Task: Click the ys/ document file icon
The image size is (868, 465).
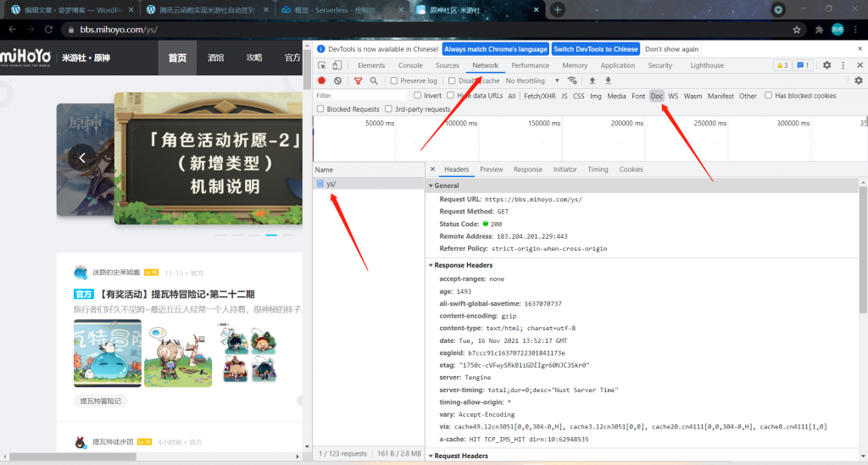Action: point(320,184)
